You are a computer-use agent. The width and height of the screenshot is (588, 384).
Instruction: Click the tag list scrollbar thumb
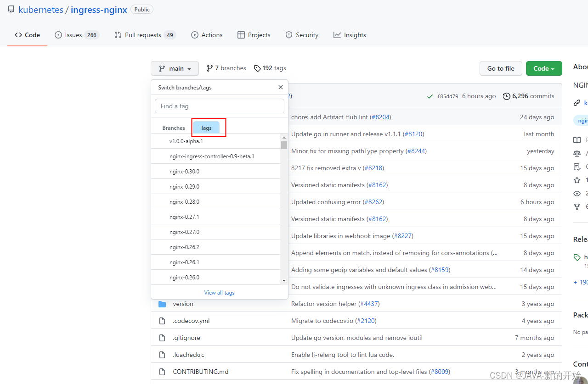coord(284,145)
